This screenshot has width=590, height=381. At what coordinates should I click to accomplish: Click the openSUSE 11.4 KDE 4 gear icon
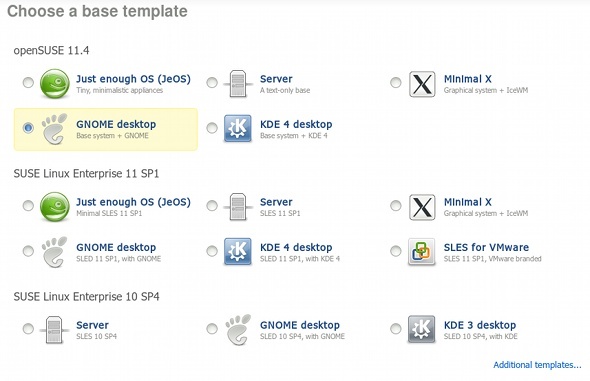(x=238, y=129)
